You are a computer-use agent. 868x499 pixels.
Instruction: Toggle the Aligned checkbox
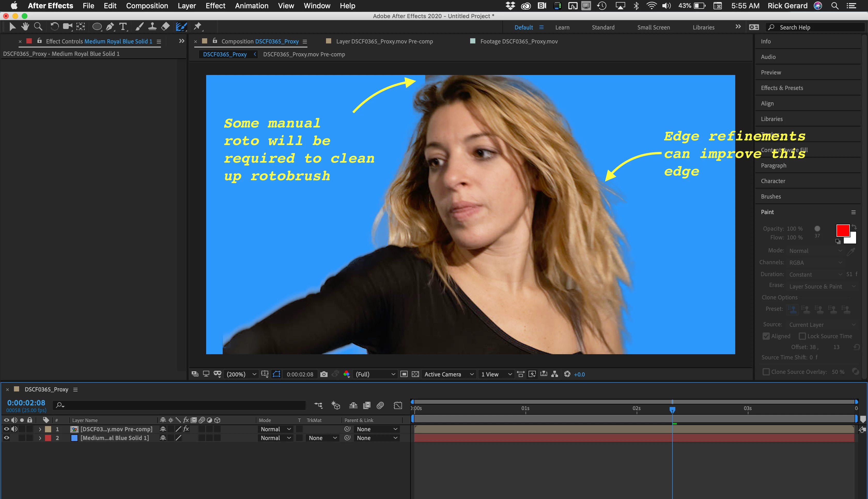point(766,336)
